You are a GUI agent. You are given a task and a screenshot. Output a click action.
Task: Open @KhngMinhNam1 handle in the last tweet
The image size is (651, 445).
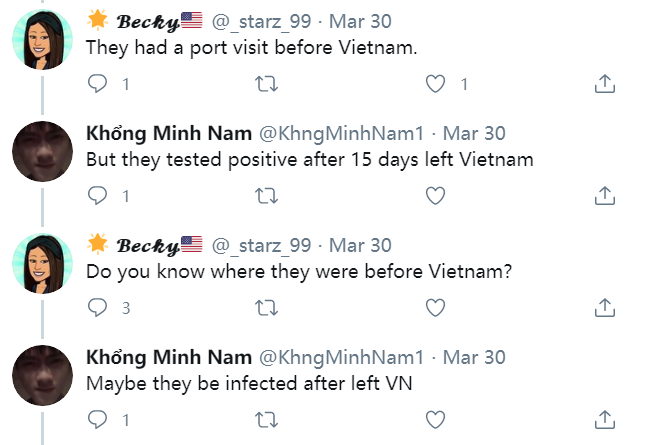pyautogui.click(x=341, y=357)
